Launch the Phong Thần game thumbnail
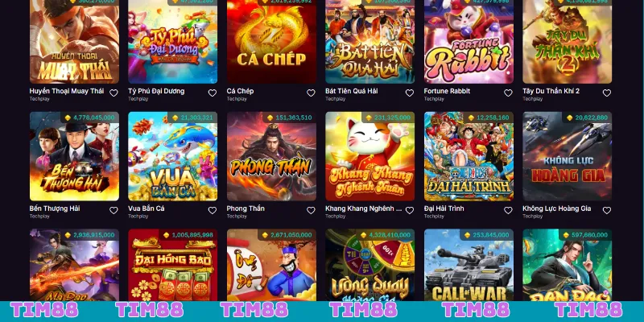Viewport: 644px width, 322px height. (271, 156)
